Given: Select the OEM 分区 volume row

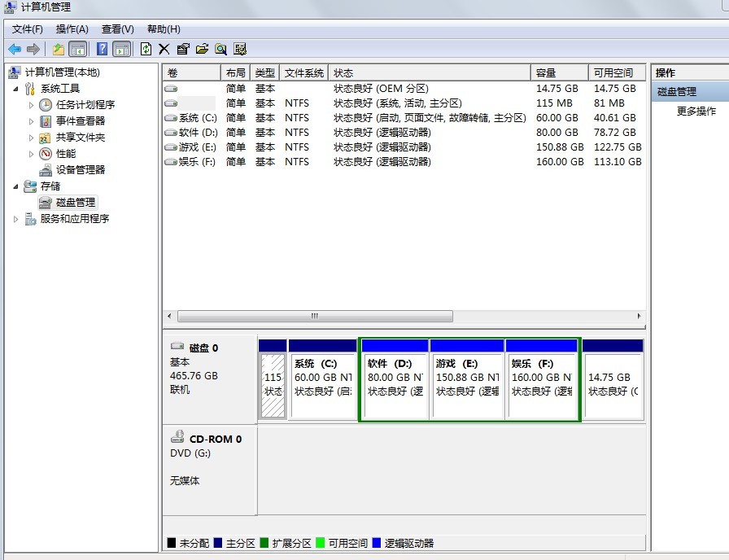Looking at the screenshot, I should coord(404,89).
